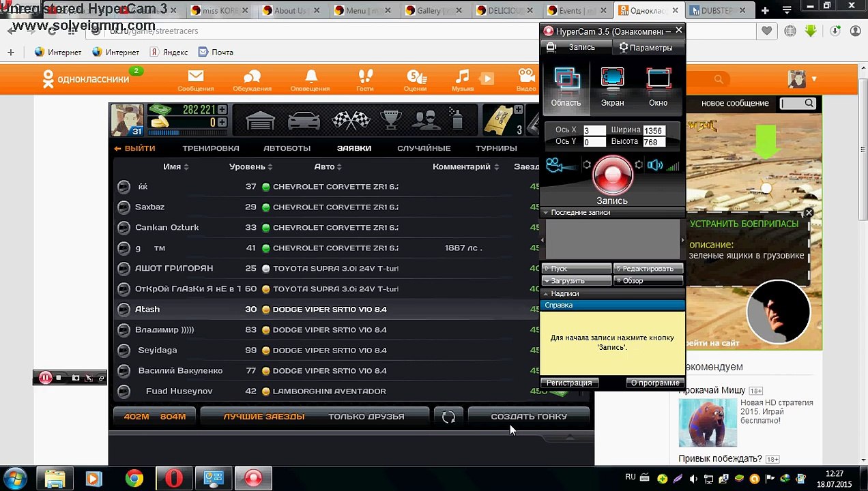Select the race row by АШОТ ГРИГОРЯН
This screenshot has width=868, height=491.
pos(328,268)
